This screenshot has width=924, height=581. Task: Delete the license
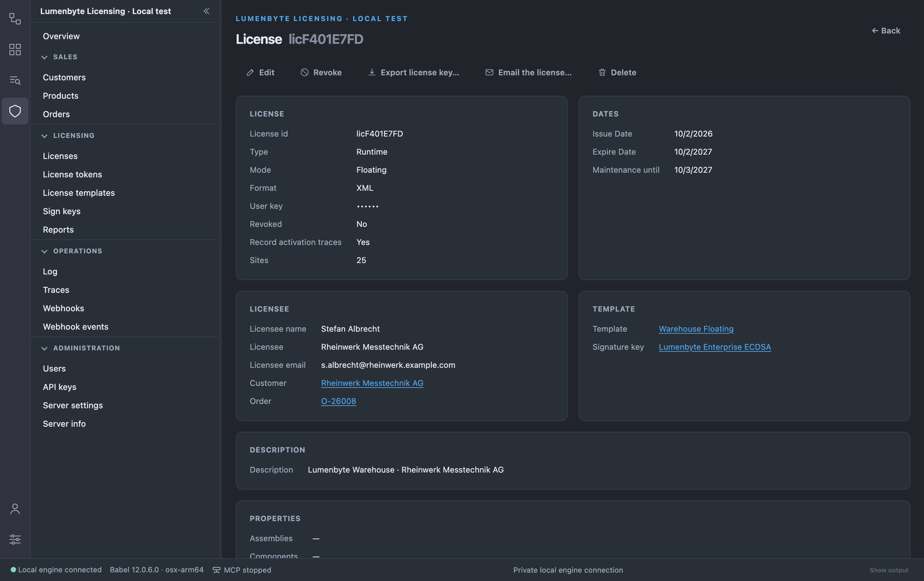617,73
